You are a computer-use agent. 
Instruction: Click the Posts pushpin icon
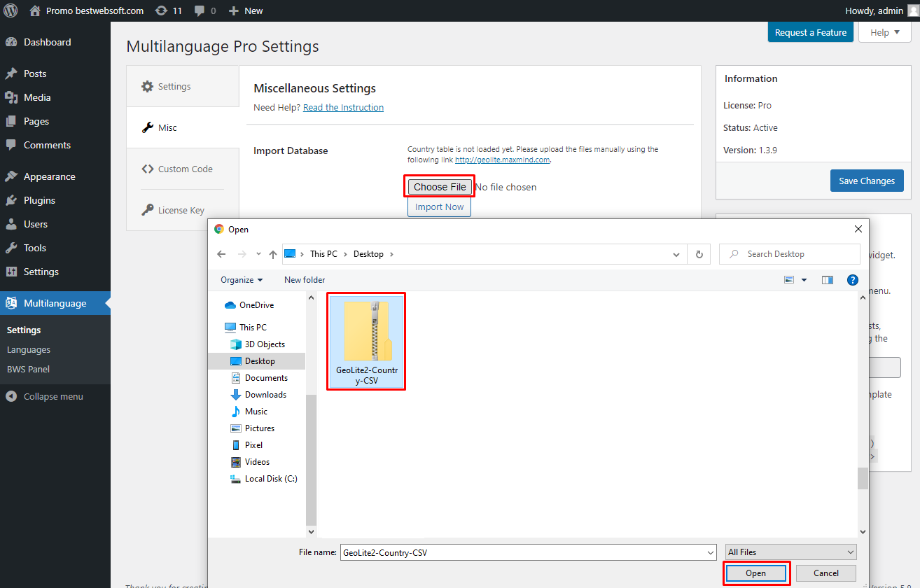pyautogui.click(x=11, y=73)
